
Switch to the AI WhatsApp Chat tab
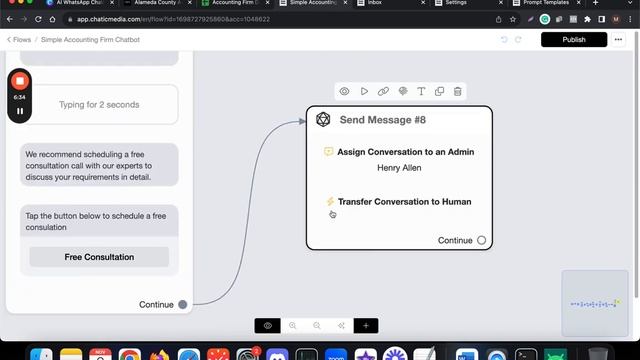click(x=80, y=2)
